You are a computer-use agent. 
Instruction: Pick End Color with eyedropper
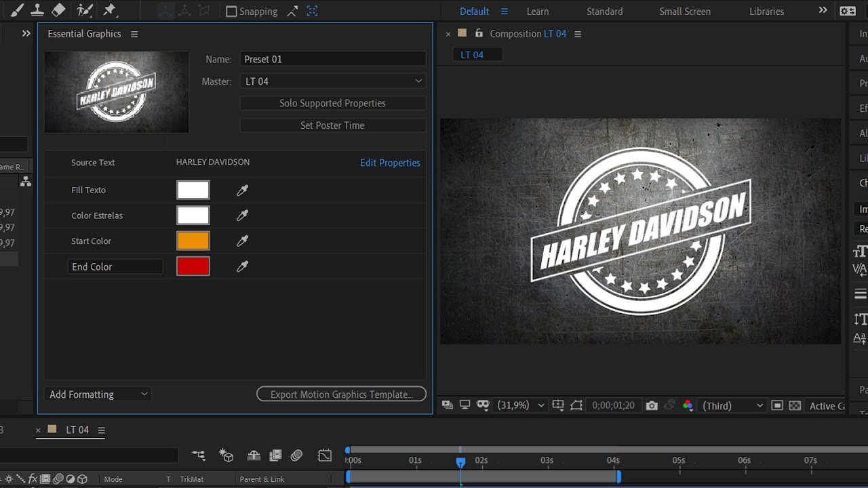tap(242, 266)
